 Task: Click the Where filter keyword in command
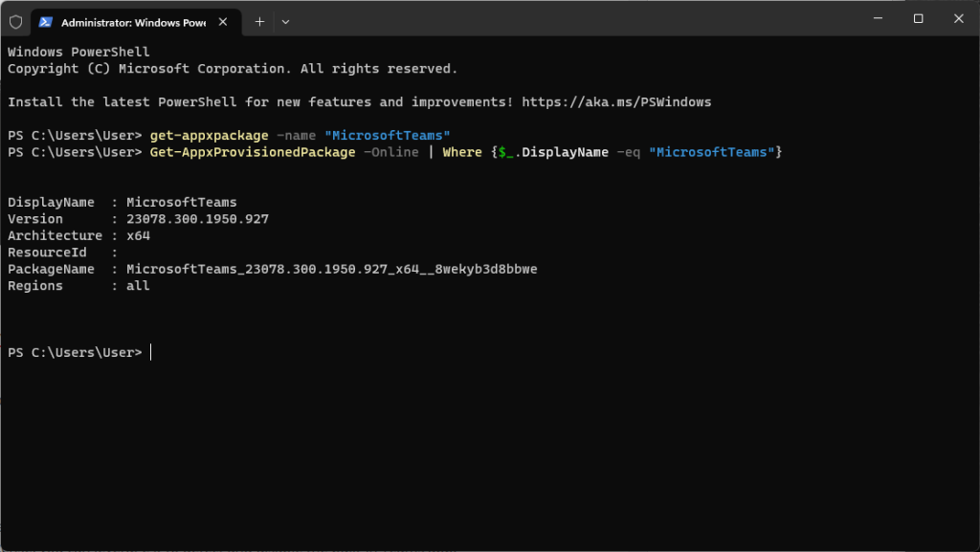pos(461,153)
